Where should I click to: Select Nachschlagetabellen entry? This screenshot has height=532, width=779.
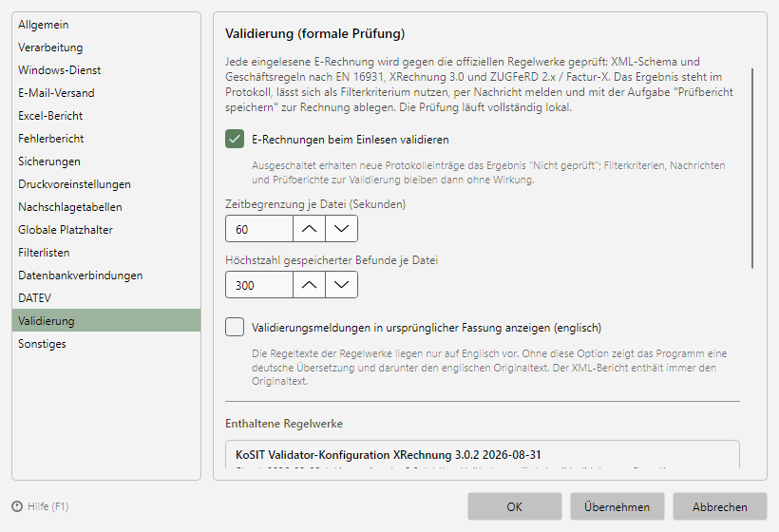pyautogui.click(x=106, y=207)
